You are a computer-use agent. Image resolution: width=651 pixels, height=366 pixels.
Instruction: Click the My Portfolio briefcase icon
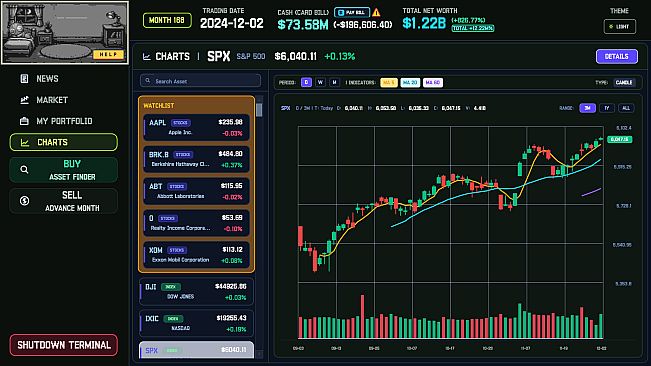[x=24, y=121]
